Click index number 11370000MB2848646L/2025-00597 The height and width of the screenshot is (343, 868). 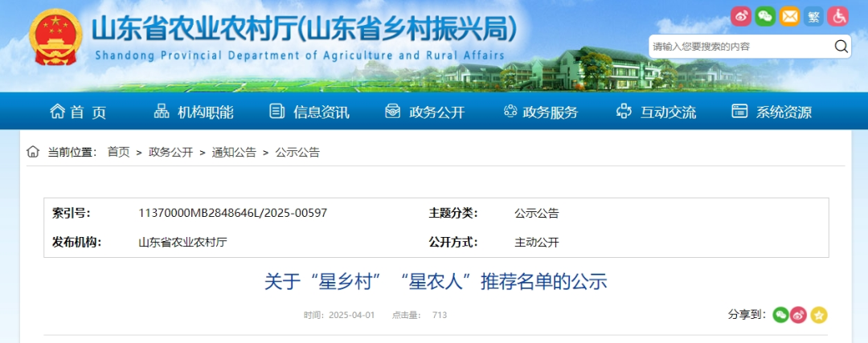click(x=232, y=213)
